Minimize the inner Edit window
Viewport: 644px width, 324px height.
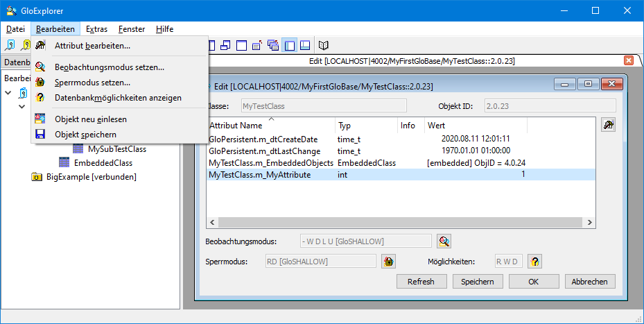pos(565,84)
